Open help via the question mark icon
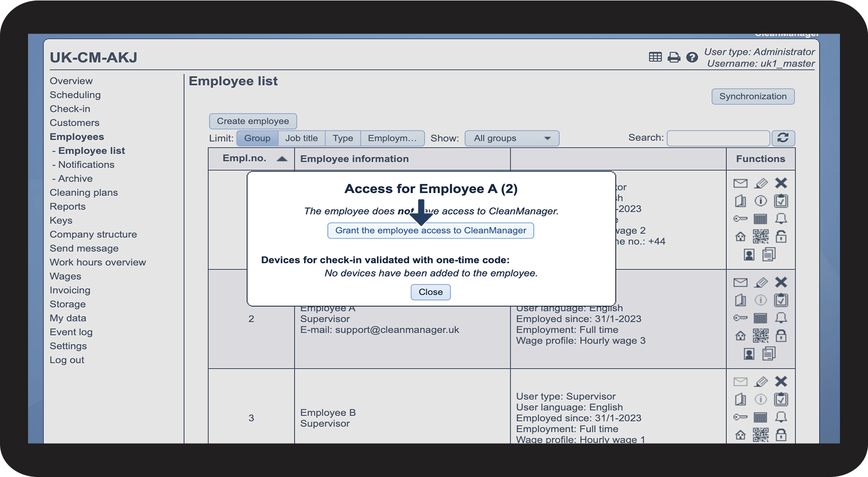The height and width of the screenshot is (477, 868). tap(692, 57)
